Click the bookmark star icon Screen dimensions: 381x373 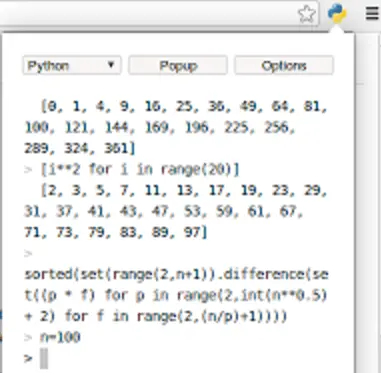pos(306,14)
